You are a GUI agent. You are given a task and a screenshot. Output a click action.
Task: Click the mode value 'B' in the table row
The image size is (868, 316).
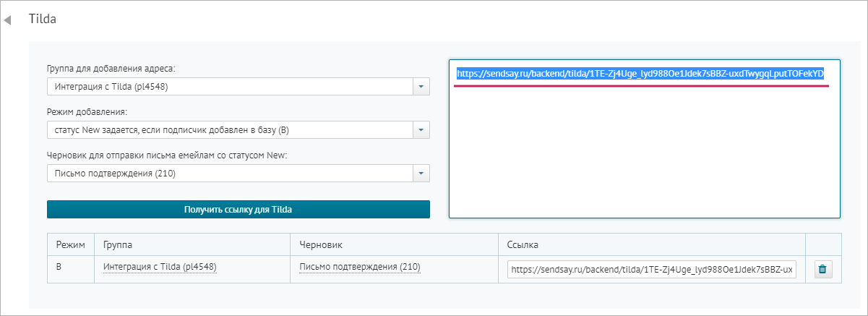59,267
